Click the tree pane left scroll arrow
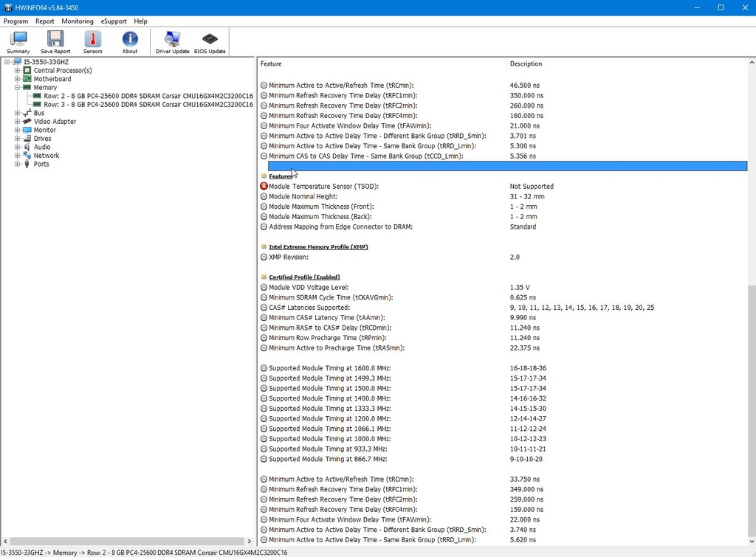The height and width of the screenshot is (557, 756). click(x=5, y=541)
